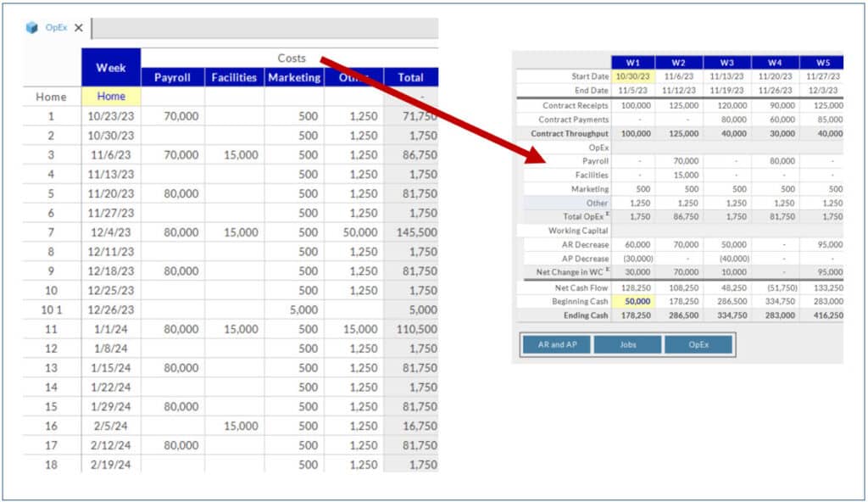Select the 1/1/24 date cell

[111, 330]
